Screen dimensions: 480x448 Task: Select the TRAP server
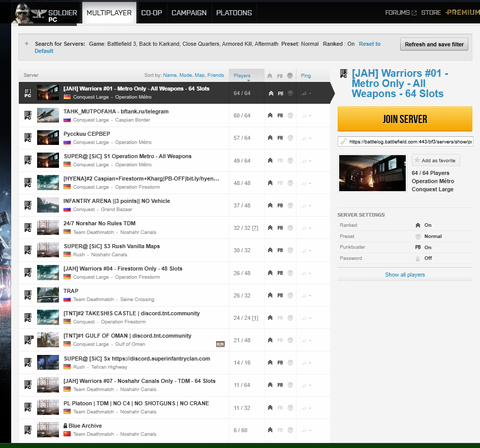tap(174, 295)
